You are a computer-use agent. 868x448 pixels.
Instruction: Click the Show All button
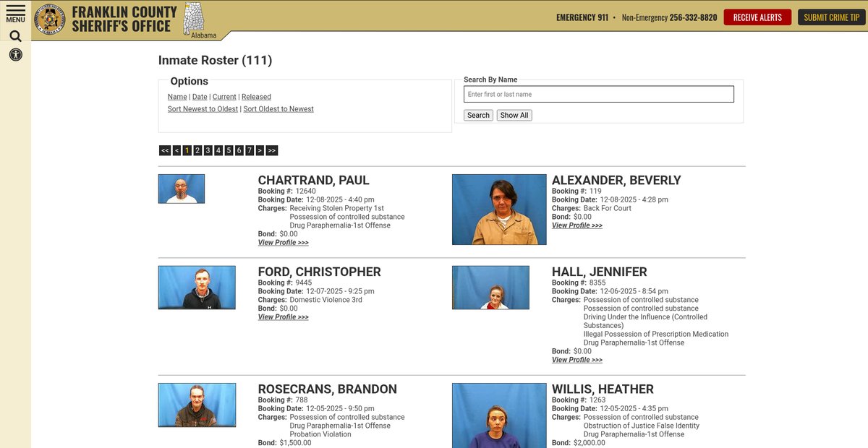tap(514, 115)
